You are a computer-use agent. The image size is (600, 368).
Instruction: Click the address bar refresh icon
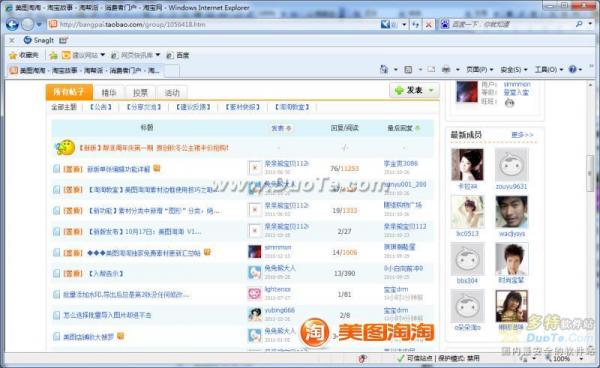click(416, 24)
